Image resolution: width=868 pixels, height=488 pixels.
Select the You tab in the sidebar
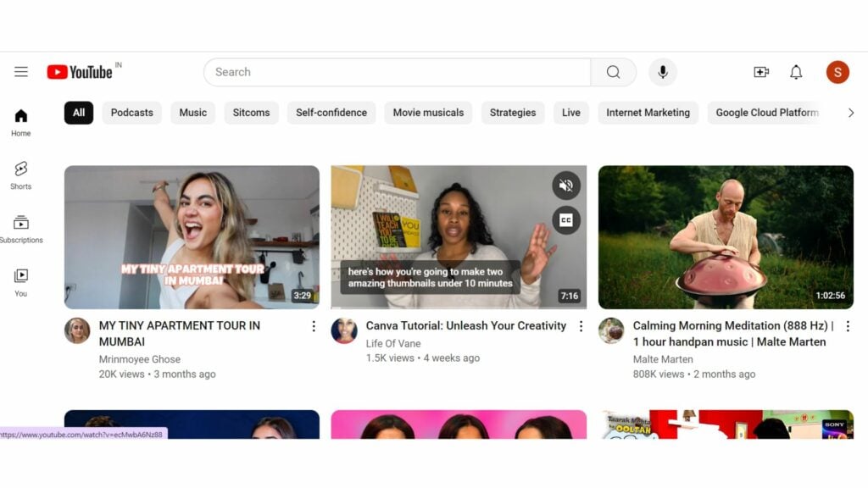tap(20, 282)
